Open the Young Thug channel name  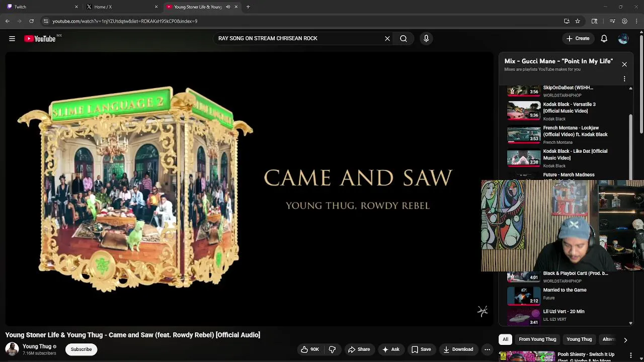[37, 346]
